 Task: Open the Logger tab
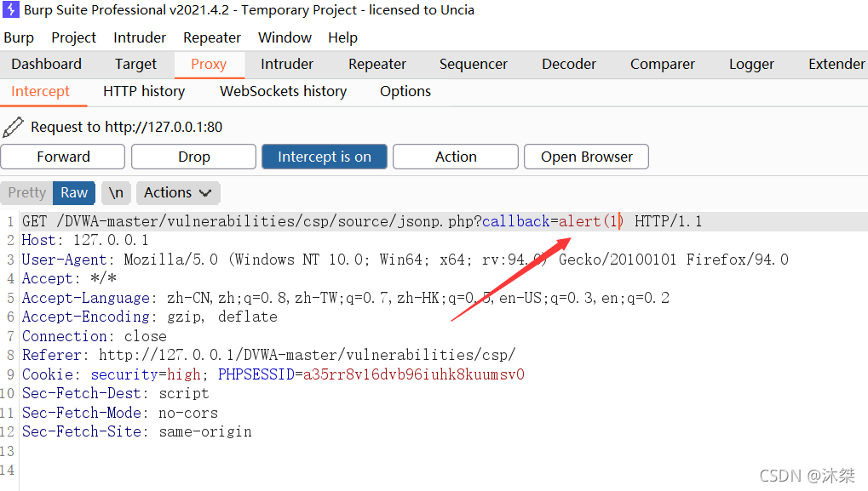pos(751,65)
